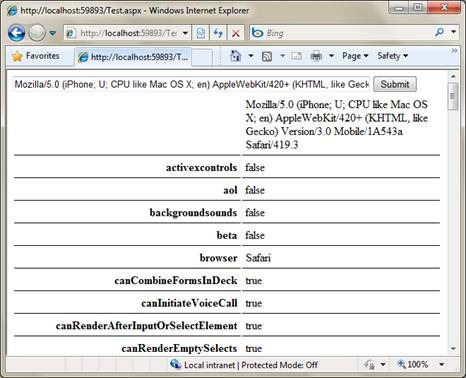Click the Local intranet zone icon
The height and width of the screenshot is (378, 466).
175,364
